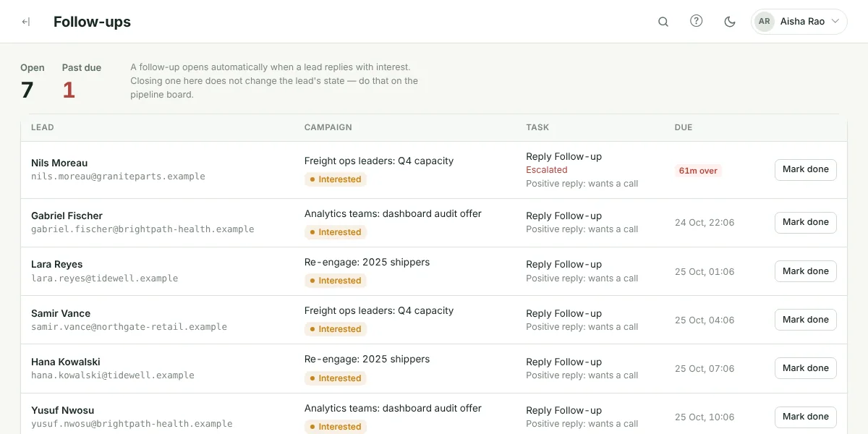Mark Lara Reyes's follow-up done
This screenshot has height=434, width=868.
click(806, 271)
